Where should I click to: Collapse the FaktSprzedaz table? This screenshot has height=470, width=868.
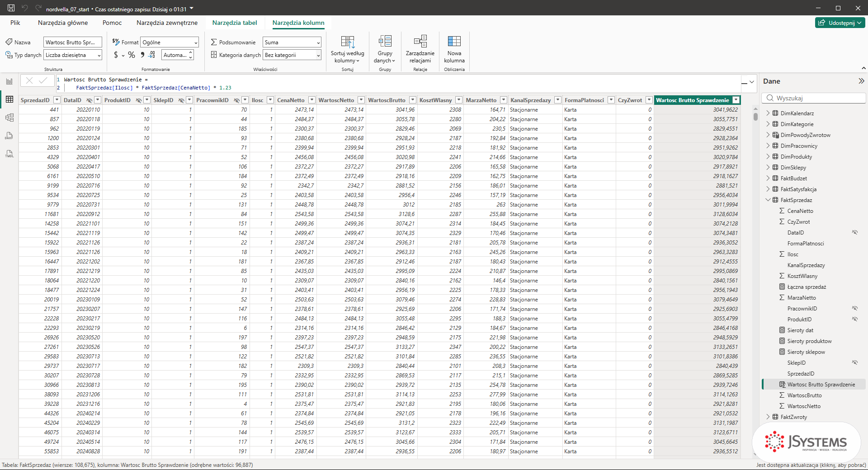(768, 200)
